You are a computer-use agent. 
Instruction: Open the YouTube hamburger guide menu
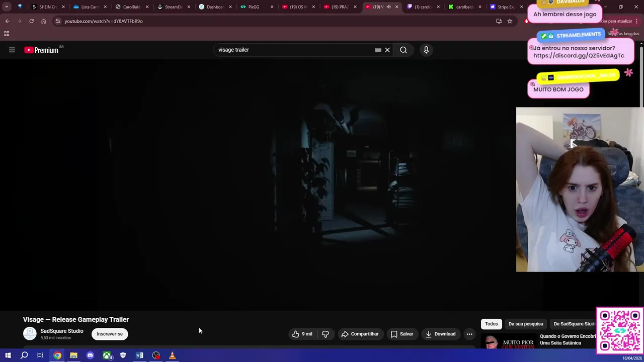[12, 50]
